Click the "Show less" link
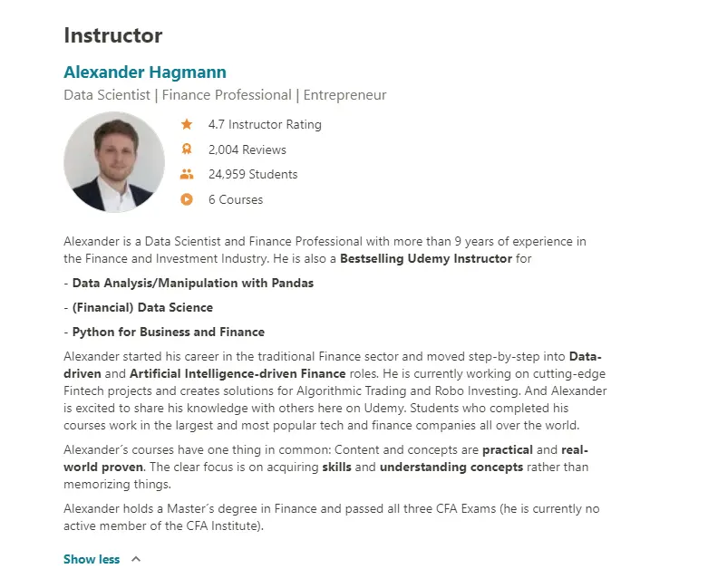This screenshot has width=708, height=588. (92, 559)
